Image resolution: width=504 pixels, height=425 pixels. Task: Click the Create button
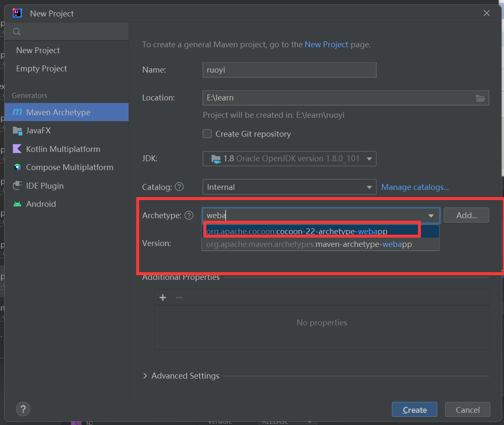(415, 409)
